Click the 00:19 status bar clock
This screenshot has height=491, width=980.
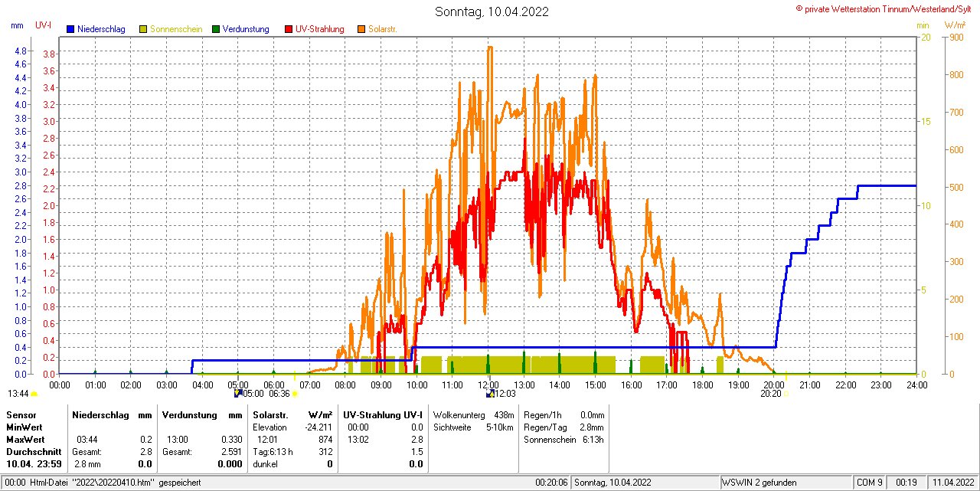(x=906, y=483)
